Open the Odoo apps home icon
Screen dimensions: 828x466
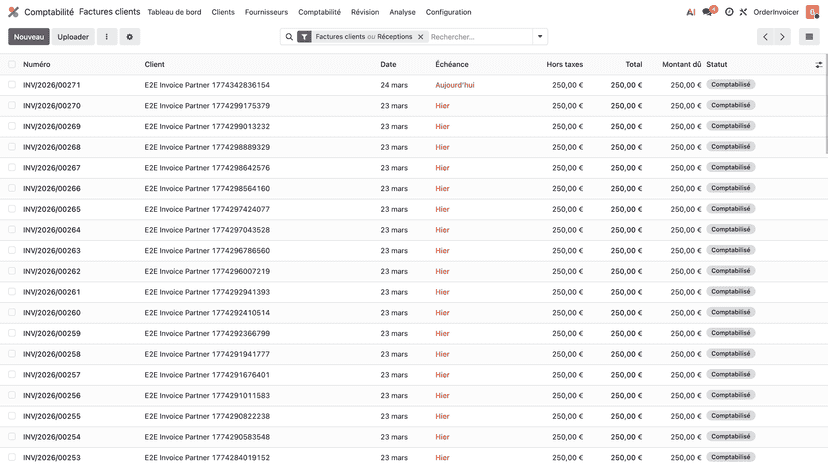(14, 12)
